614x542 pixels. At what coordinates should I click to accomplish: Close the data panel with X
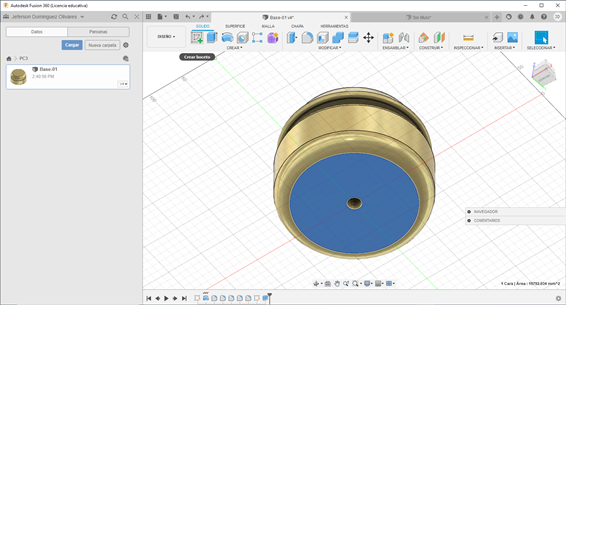(x=137, y=16)
